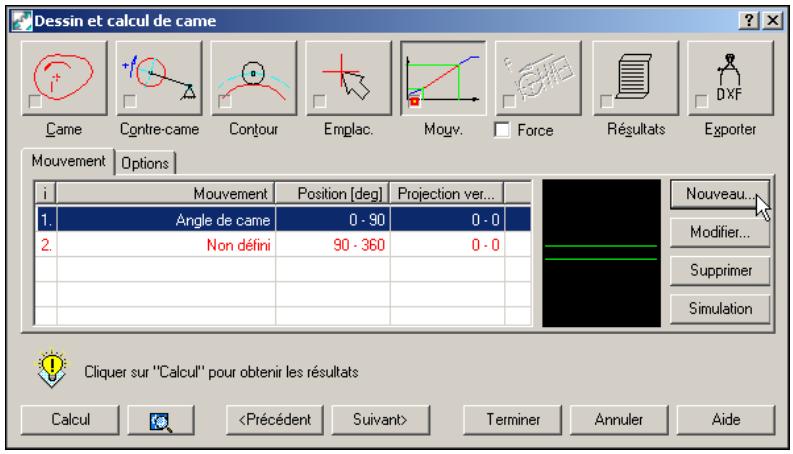The width and height of the screenshot is (793, 454).
Task: Go back with <Précédent button
Action: (x=275, y=420)
